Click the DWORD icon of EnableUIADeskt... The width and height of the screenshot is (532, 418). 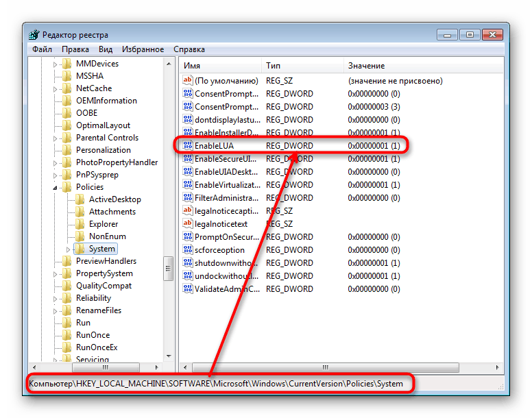[188, 171]
